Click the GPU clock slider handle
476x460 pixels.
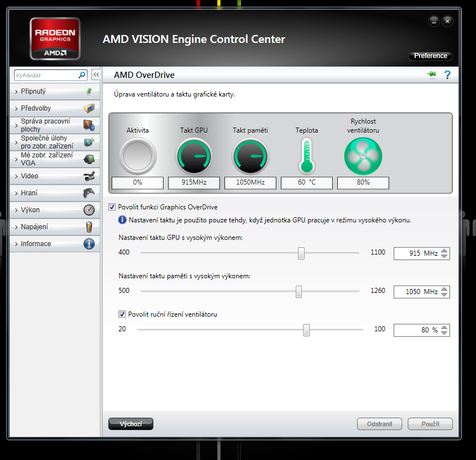point(301,253)
